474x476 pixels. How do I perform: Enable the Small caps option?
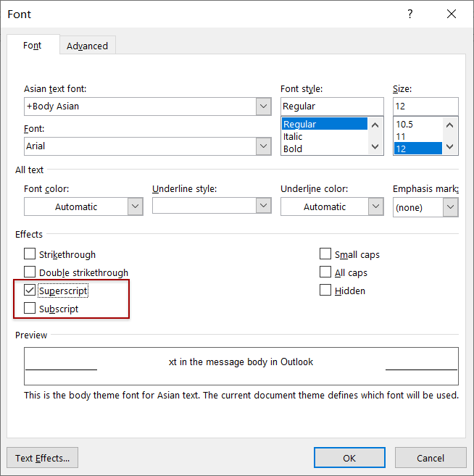point(325,254)
